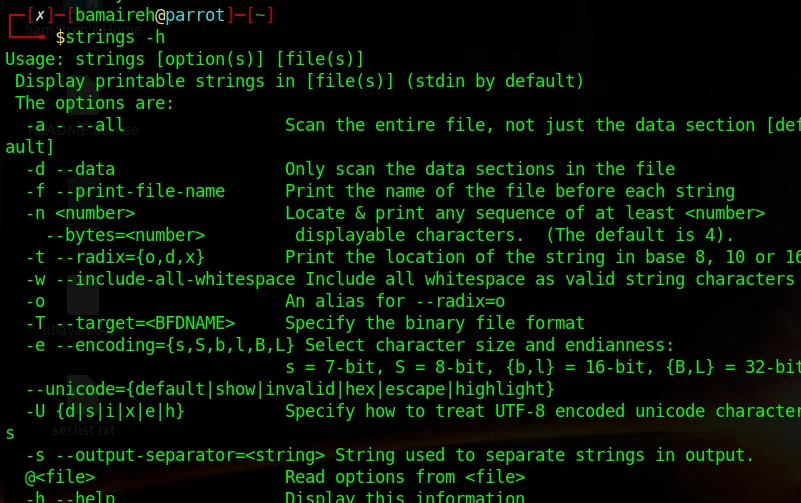801x503 pixels.
Task: Click the bamaireh's Home desktop icon label
Action: tap(83, 30)
